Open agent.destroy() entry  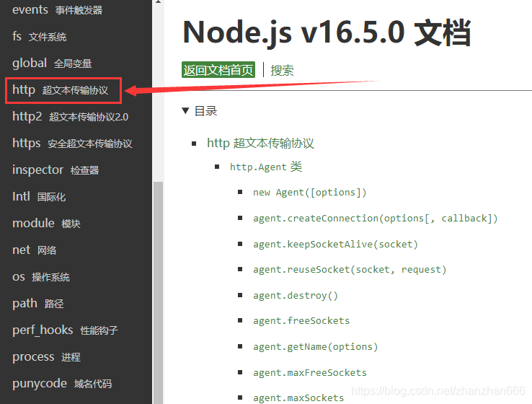(295, 295)
